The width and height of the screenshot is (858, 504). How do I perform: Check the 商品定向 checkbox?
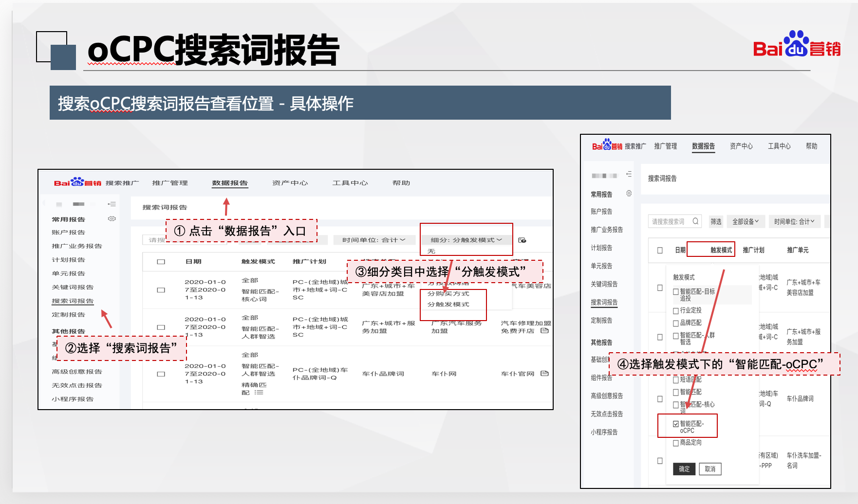pyautogui.click(x=676, y=443)
